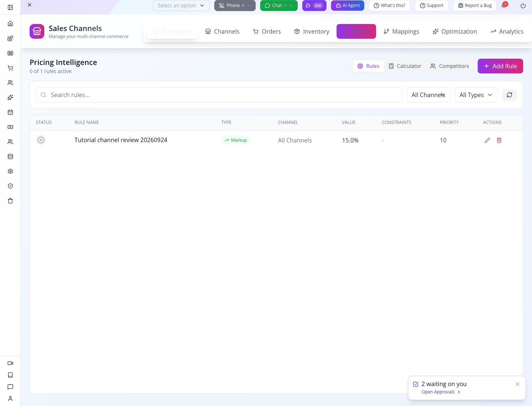Open the Open Approvals link
This screenshot has width=532, height=406.
441,392
